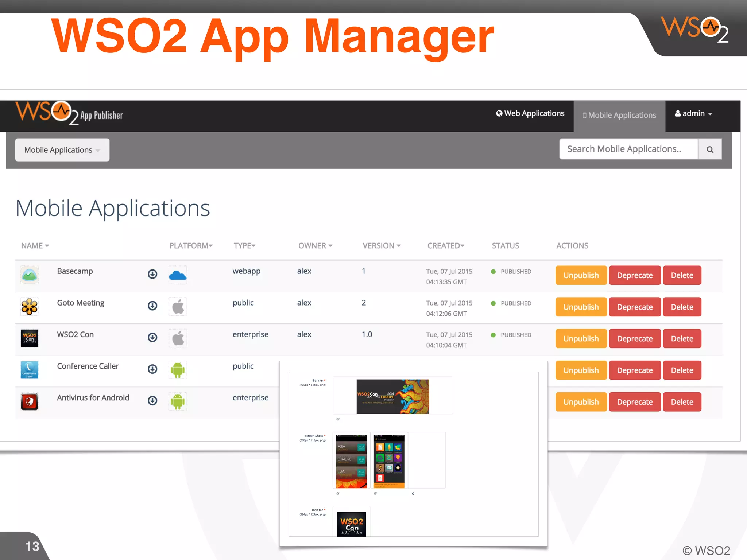747x560 pixels.
Task: Unpublish the Goto Meeting app
Action: pyautogui.click(x=581, y=307)
